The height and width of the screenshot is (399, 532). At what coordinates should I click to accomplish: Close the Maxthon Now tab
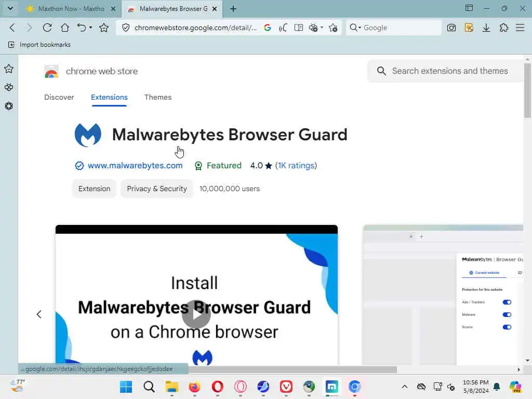[x=113, y=9]
